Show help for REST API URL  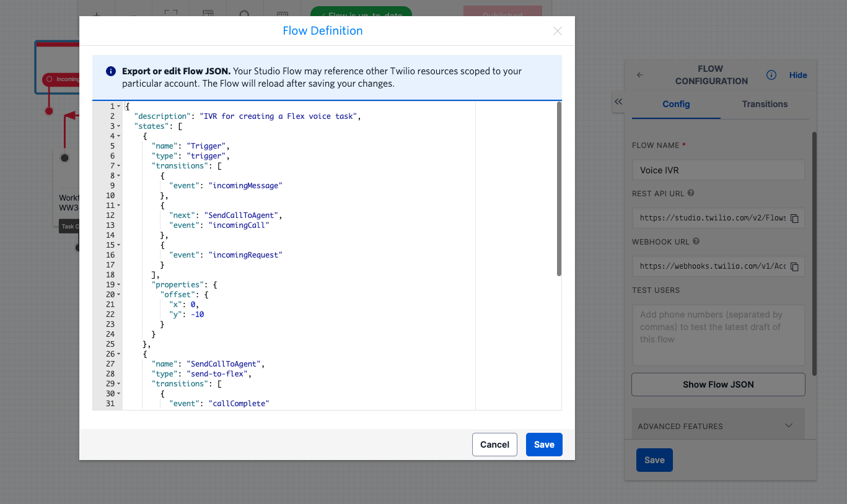(x=691, y=193)
